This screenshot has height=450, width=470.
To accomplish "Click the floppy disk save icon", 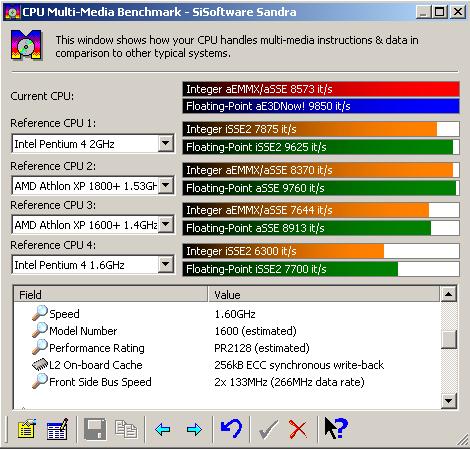I will point(95,429).
